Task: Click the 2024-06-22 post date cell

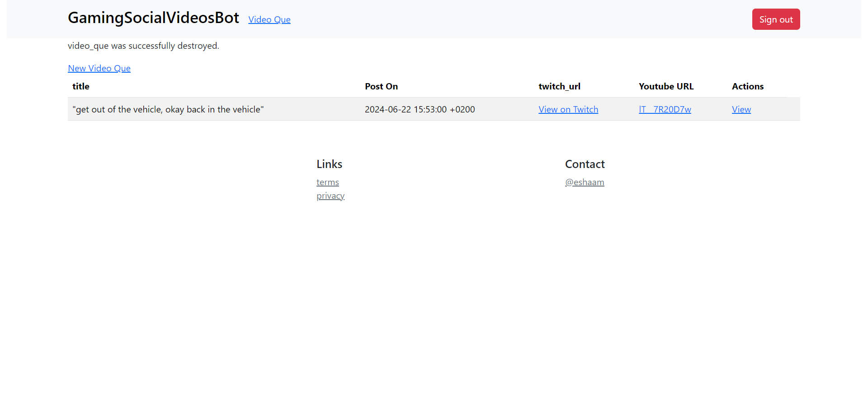Action: pyautogui.click(x=420, y=109)
